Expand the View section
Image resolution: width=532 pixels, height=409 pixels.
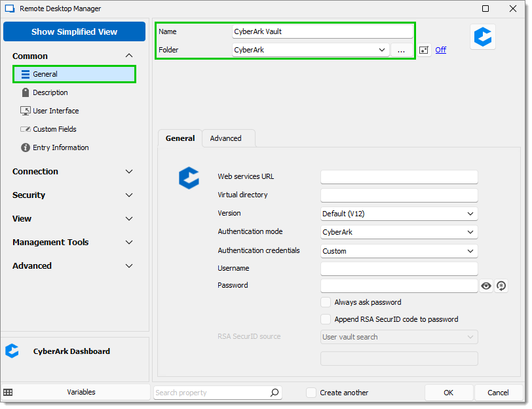(129, 218)
